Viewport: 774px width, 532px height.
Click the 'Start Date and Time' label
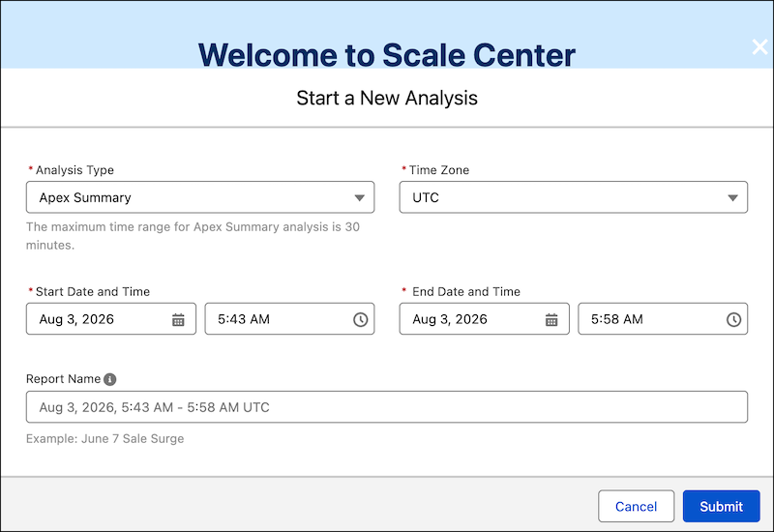pyautogui.click(x=93, y=292)
